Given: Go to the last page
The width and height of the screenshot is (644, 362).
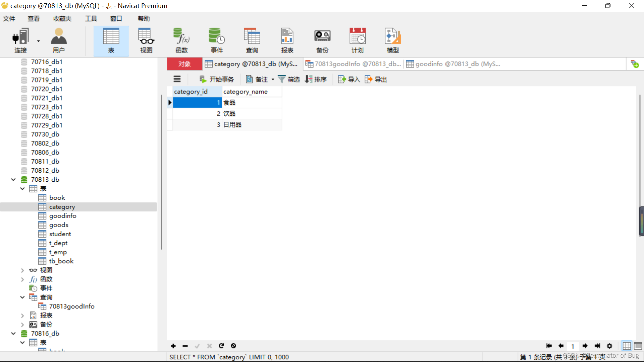Looking at the screenshot, I should 597,346.
